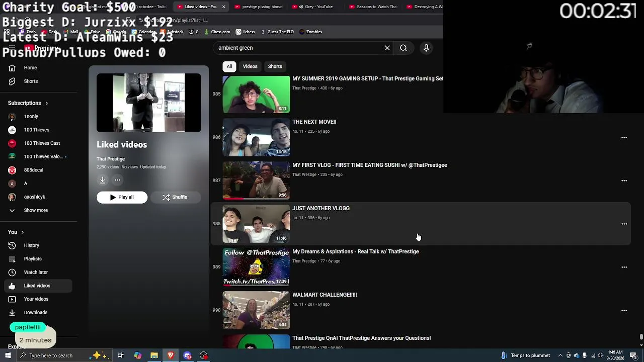The width and height of the screenshot is (644, 362).
Task: Open Playlists in the sidebar
Action: [38, 259]
